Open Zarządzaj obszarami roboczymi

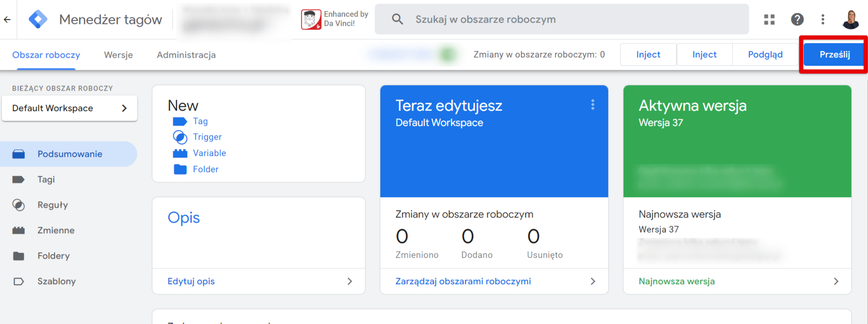[x=494, y=281]
